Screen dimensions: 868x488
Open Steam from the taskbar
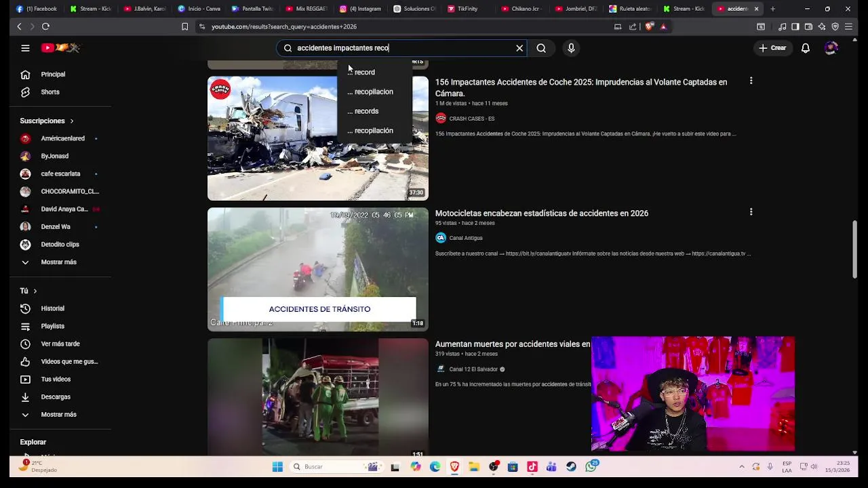pos(571,466)
